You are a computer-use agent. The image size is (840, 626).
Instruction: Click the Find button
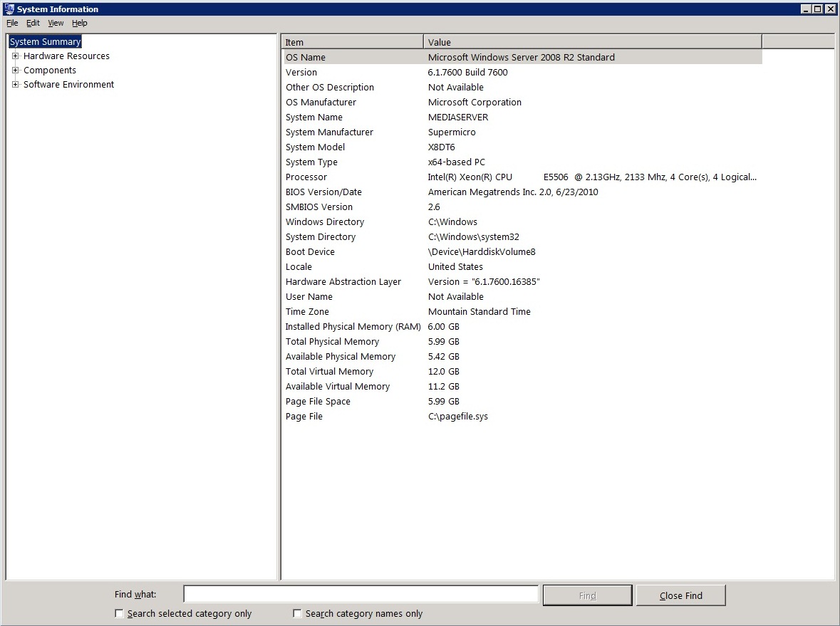pos(586,594)
